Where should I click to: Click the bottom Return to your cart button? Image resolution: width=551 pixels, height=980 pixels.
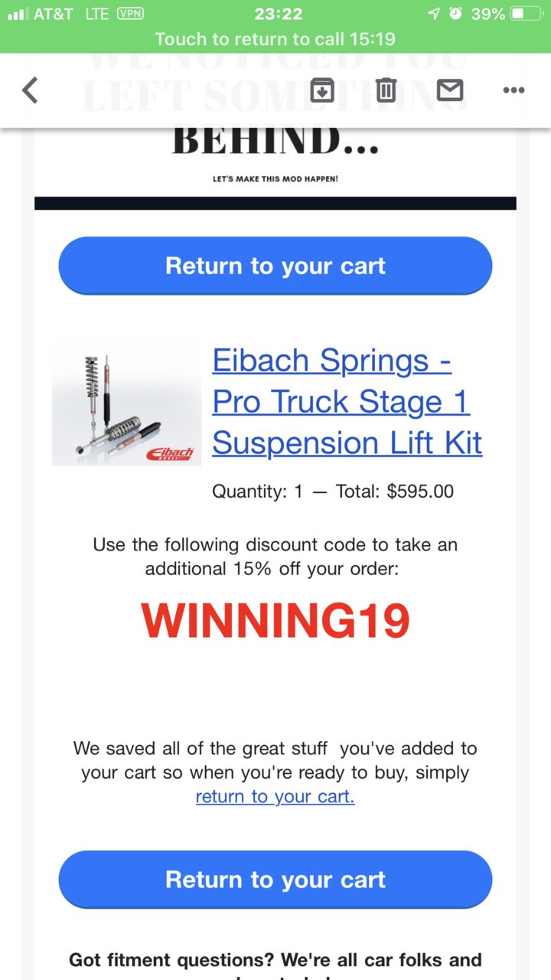coord(275,880)
